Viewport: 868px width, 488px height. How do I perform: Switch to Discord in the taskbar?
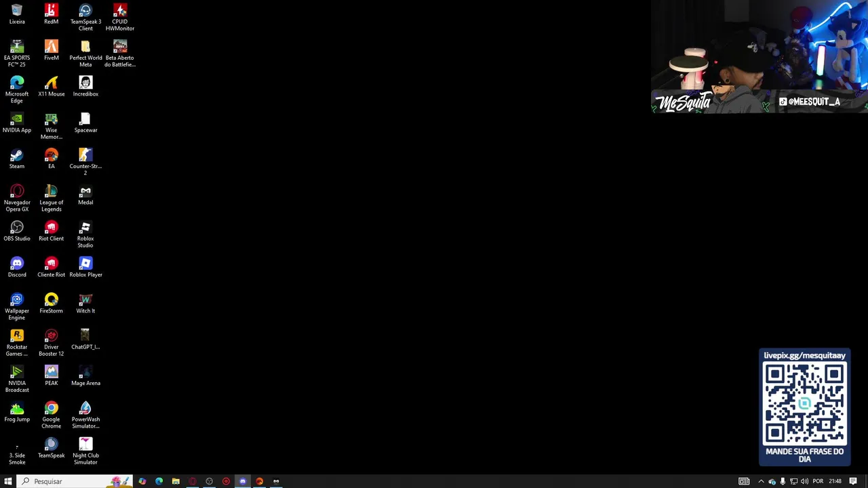[243, 481]
